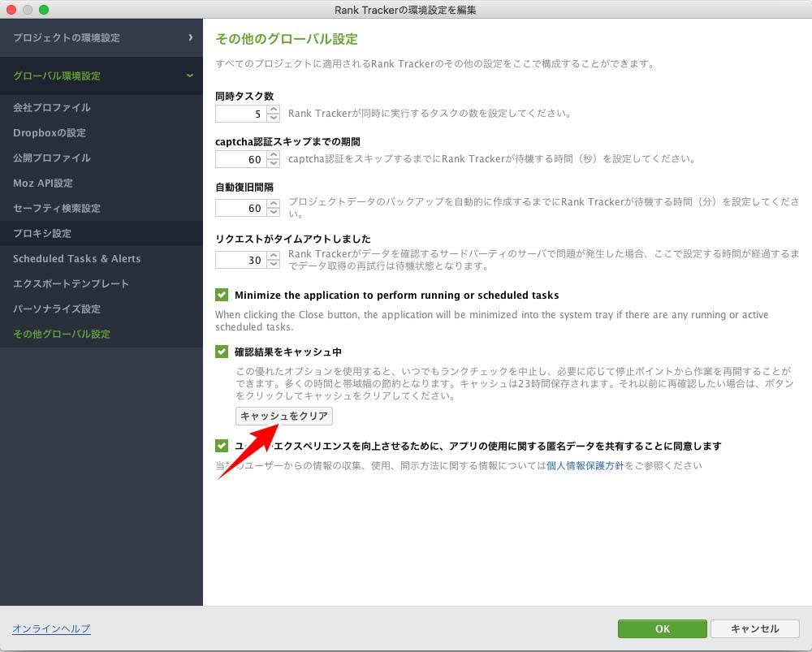
Task: Click the red window close button
Action: point(11,9)
